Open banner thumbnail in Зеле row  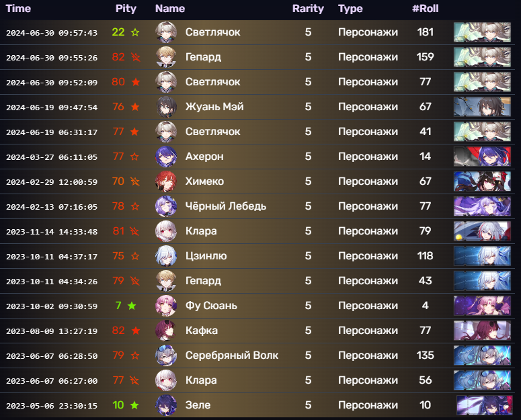482,405
